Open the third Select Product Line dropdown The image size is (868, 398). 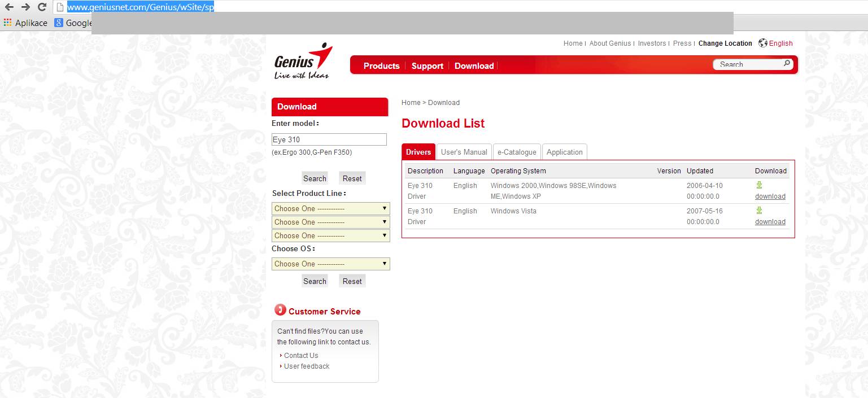tap(331, 235)
